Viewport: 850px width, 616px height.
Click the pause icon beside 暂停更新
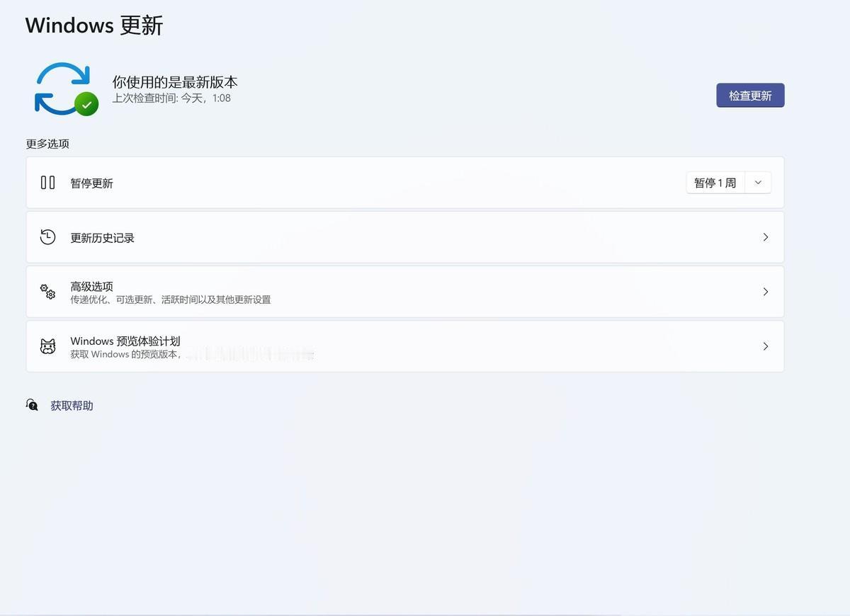(47, 183)
